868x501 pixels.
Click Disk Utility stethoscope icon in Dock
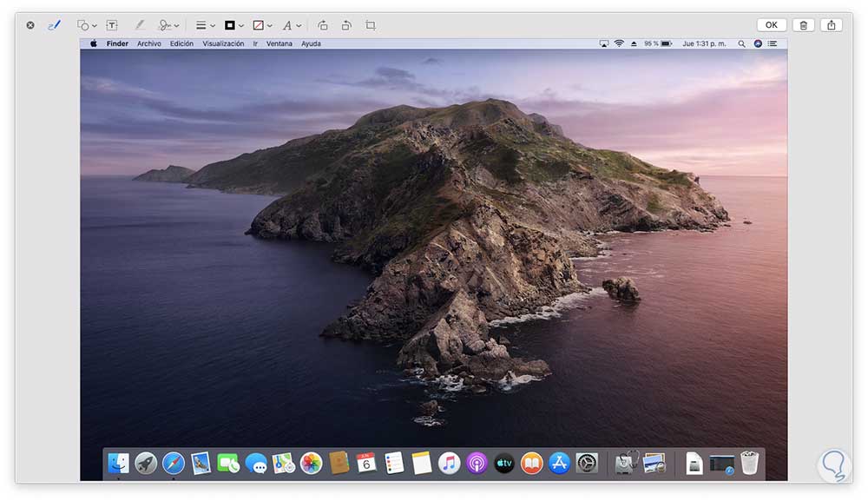tap(627, 463)
